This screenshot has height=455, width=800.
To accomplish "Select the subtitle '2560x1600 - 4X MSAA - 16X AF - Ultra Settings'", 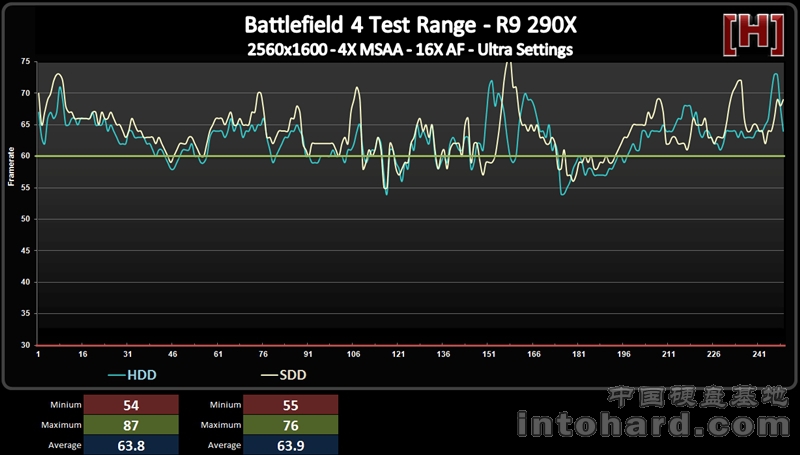I will [410, 50].
